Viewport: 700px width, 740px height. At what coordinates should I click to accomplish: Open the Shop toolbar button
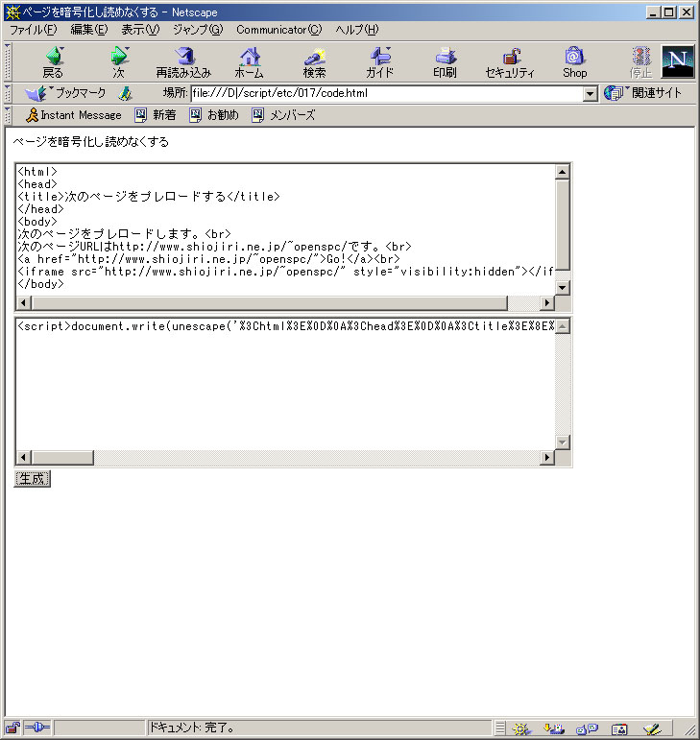(574, 61)
